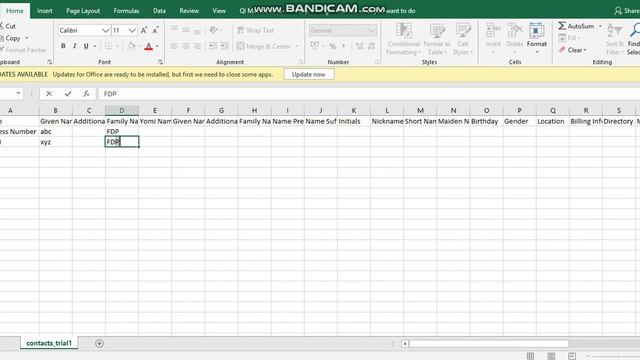
Task: Open Conditional Formatting
Action: (x=403, y=39)
